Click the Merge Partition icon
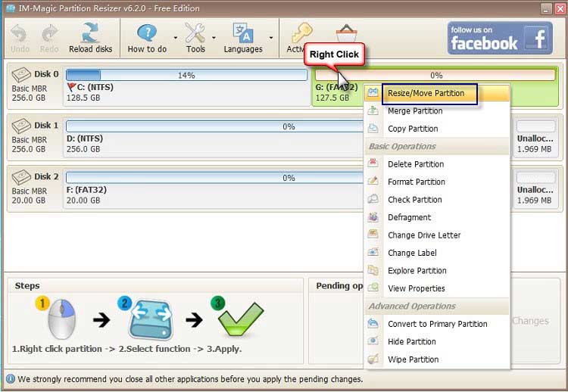The height and width of the screenshot is (392, 568). (x=373, y=110)
